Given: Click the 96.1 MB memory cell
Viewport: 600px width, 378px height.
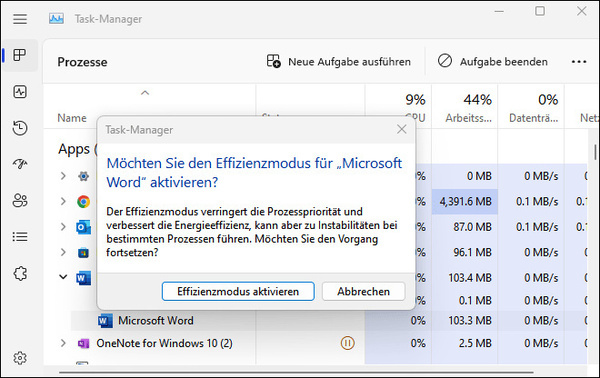Looking at the screenshot, I should click(465, 253).
